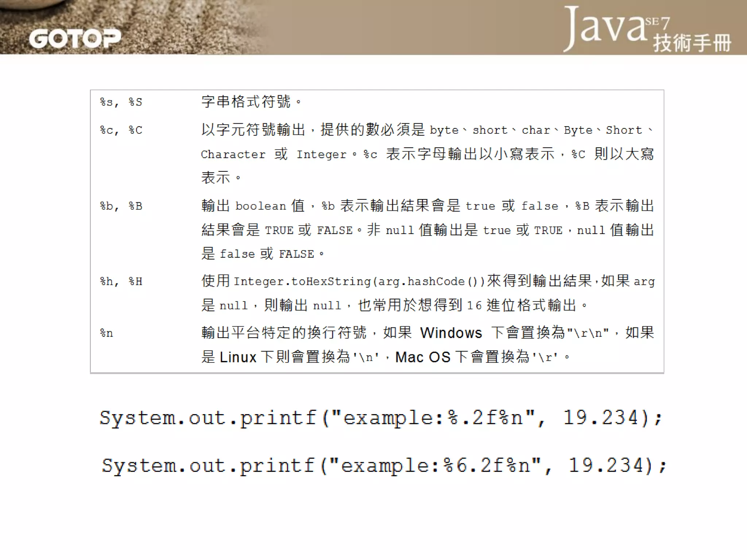Click the GOTOP logo in header
This screenshot has width=747, height=560.
(x=75, y=38)
